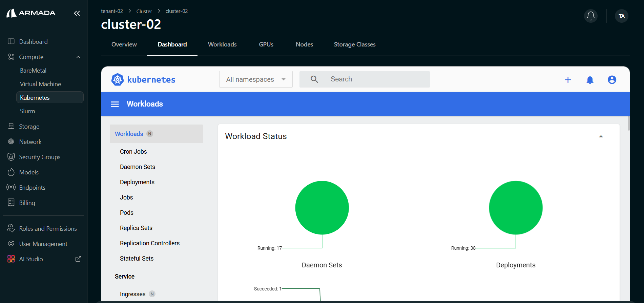The image size is (644, 303).
Task: Open Dashboard in the left sidebar
Action: click(x=33, y=41)
